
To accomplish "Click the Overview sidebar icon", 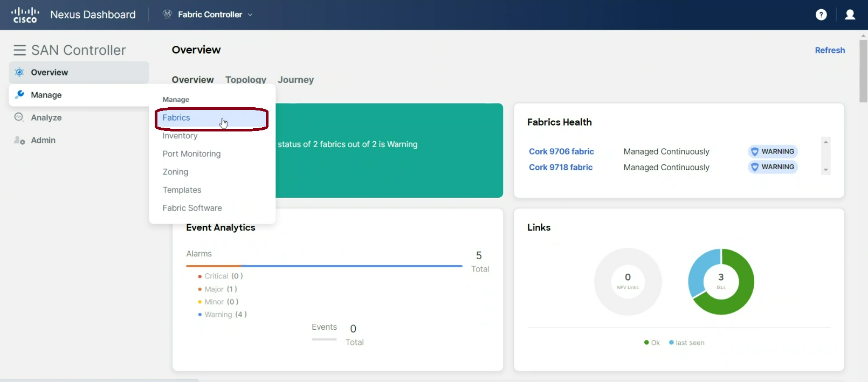I will pyautogui.click(x=19, y=72).
